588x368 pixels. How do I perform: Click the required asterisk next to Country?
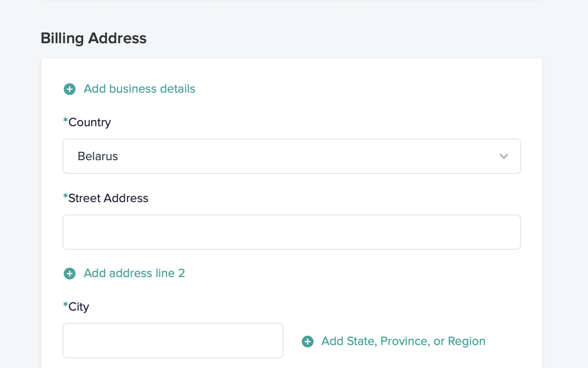pyautogui.click(x=66, y=121)
